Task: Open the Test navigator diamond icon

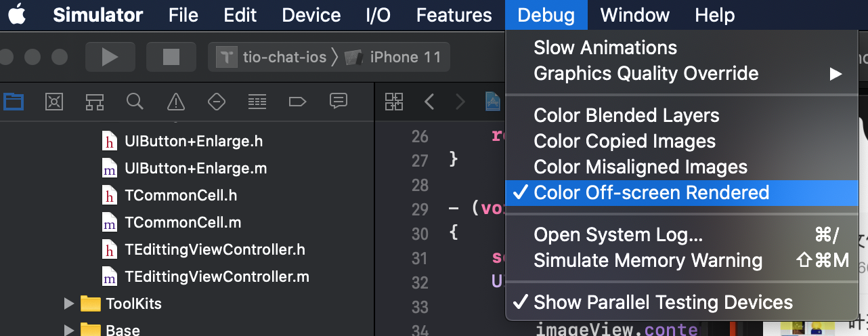Action: (x=216, y=102)
